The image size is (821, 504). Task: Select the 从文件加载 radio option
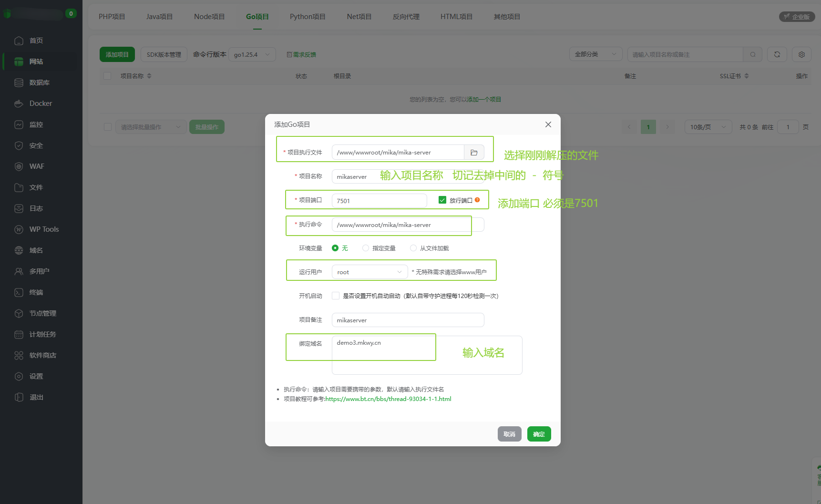pyautogui.click(x=413, y=248)
